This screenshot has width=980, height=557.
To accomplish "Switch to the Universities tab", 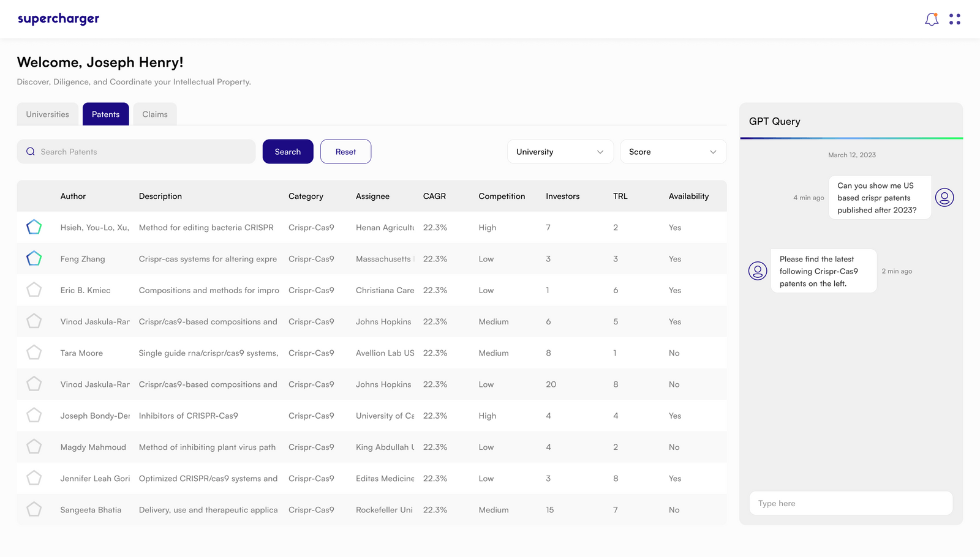I will tap(47, 114).
